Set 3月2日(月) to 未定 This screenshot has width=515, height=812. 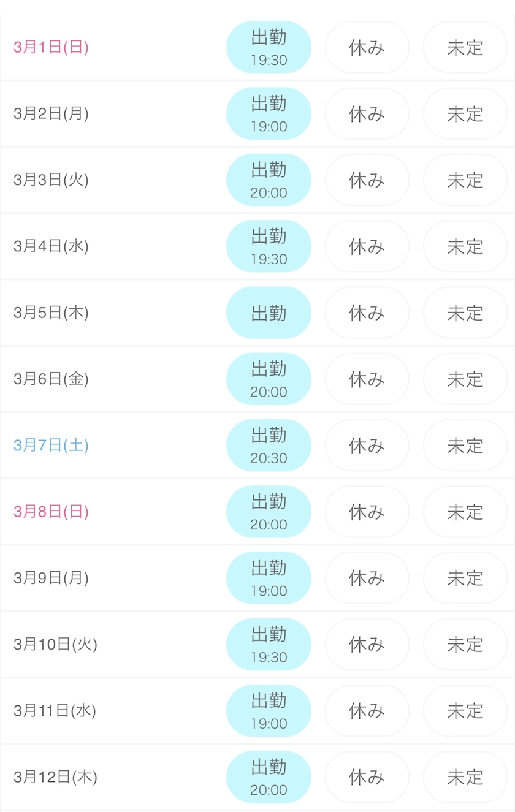coord(465,114)
